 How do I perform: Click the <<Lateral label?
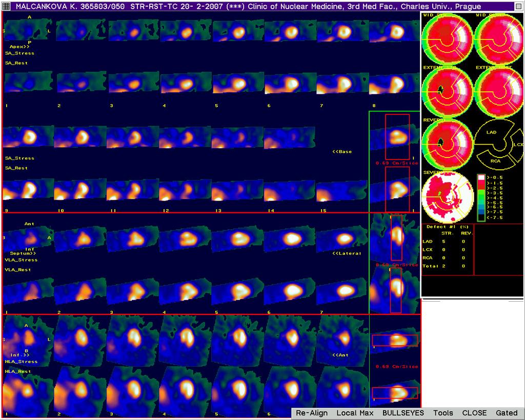click(347, 253)
